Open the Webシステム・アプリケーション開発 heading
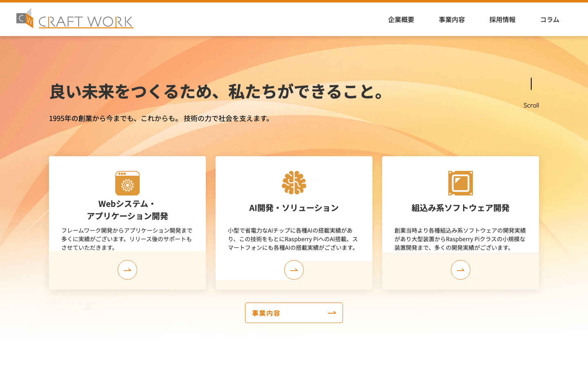This screenshot has height=368, width=588. click(127, 210)
